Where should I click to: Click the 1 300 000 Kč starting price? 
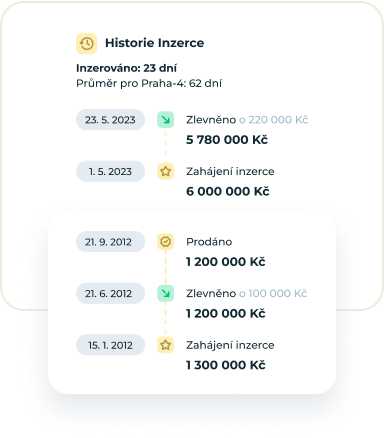226,365
